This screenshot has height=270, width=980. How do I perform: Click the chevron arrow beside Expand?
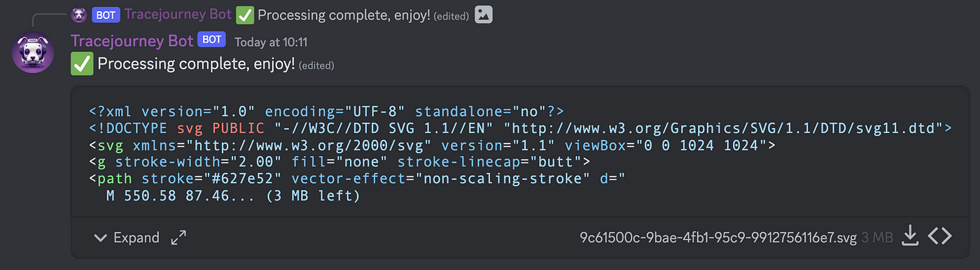pyautogui.click(x=100, y=238)
